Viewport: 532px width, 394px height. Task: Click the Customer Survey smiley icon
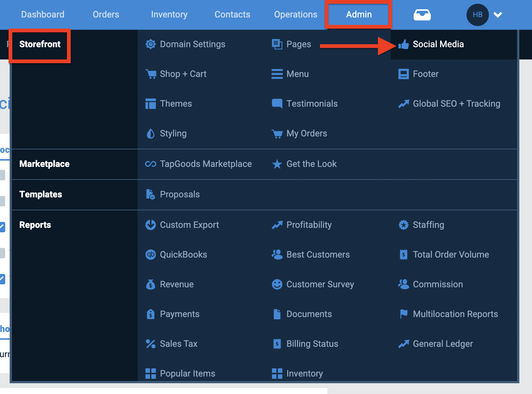(277, 284)
